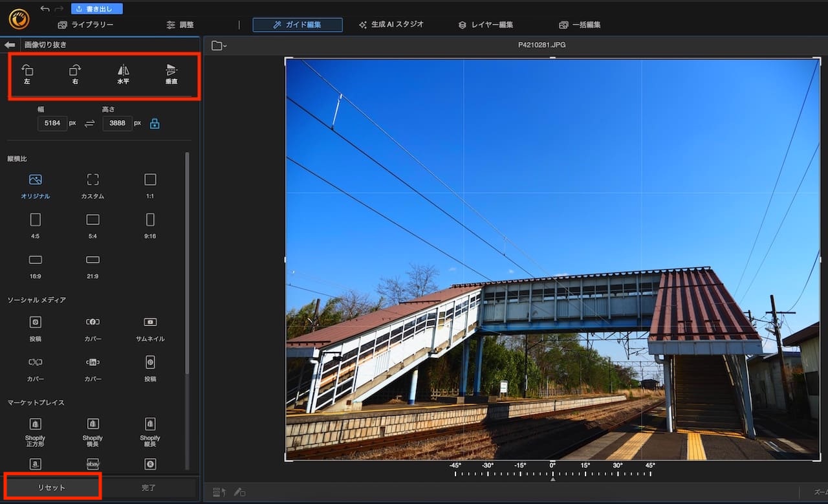Viewport: 828px width, 504px height.
Task: Open the 一括編集 tab
Action: 580,25
